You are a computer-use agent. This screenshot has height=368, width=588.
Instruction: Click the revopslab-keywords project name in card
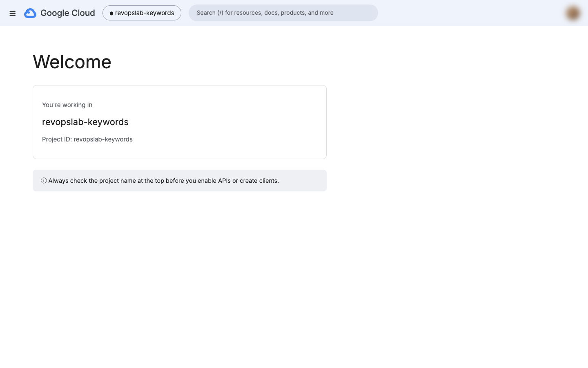[85, 122]
